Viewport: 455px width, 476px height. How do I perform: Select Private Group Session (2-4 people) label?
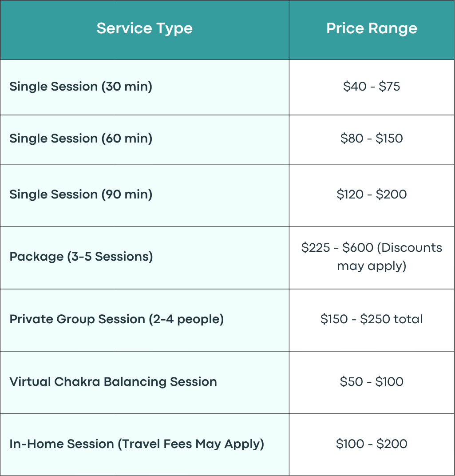point(117,319)
